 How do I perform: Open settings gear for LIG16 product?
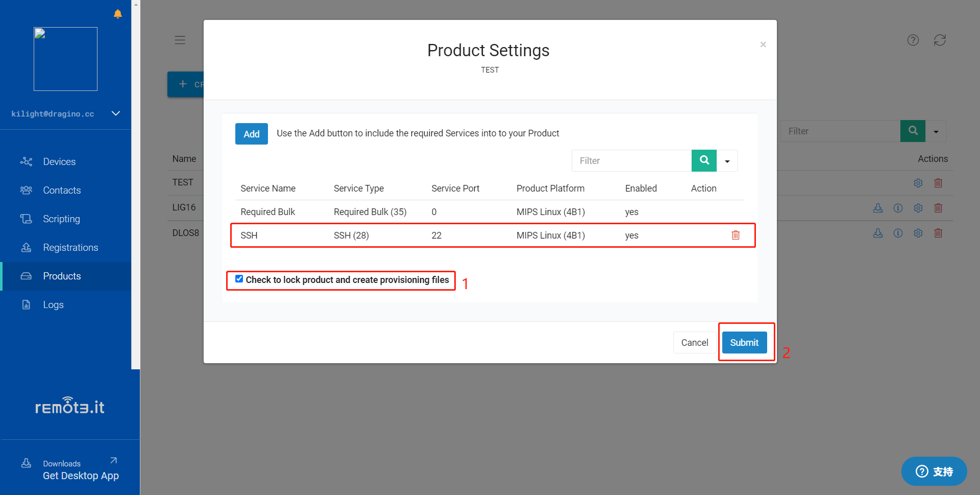coord(918,208)
